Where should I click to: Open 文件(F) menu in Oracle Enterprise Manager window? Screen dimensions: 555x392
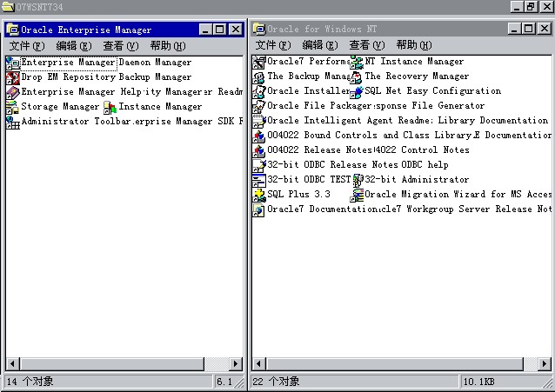27,46
